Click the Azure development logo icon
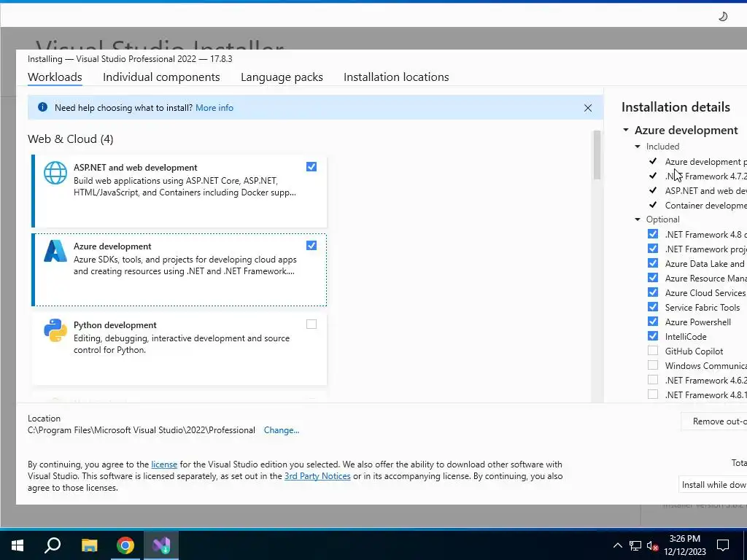The width and height of the screenshot is (747, 560). [55, 251]
